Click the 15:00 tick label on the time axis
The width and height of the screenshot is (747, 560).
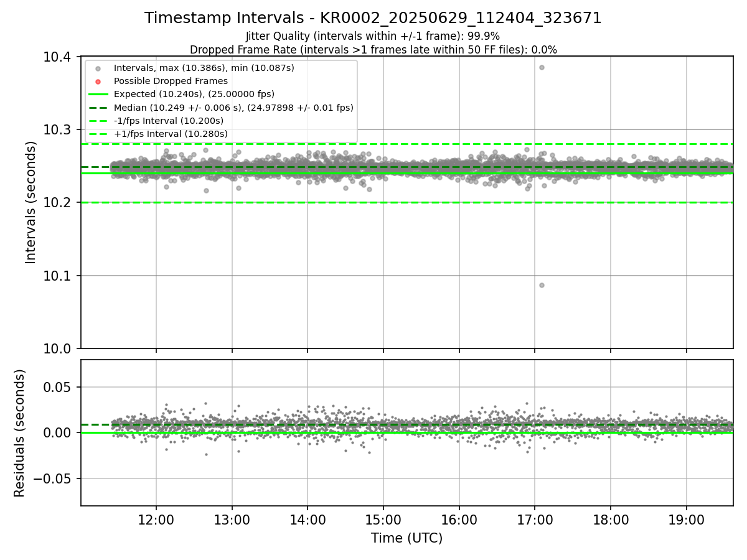(x=383, y=520)
